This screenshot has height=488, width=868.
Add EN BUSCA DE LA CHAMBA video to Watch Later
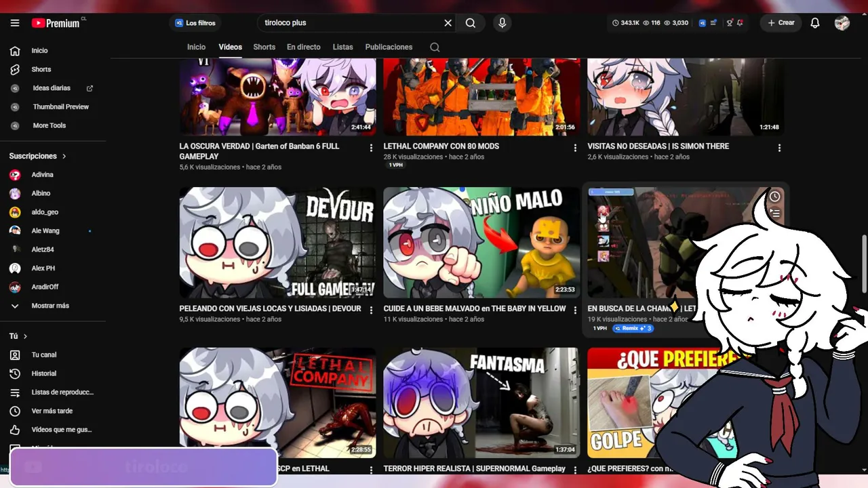(x=774, y=197)
